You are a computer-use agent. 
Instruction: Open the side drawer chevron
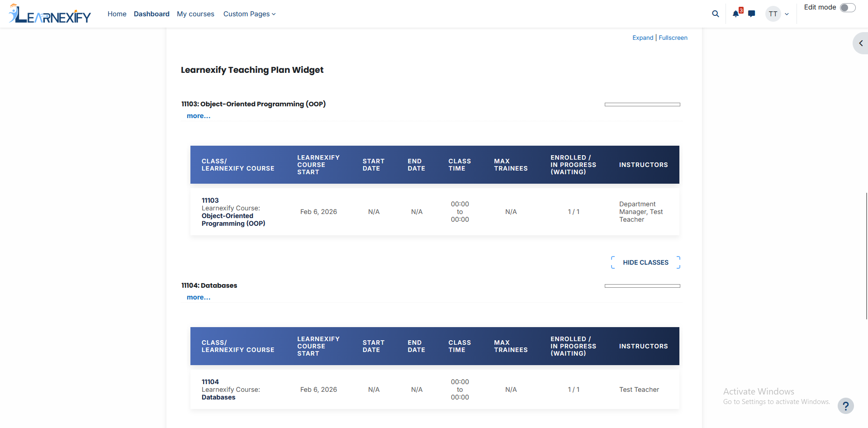coord(861,43)
